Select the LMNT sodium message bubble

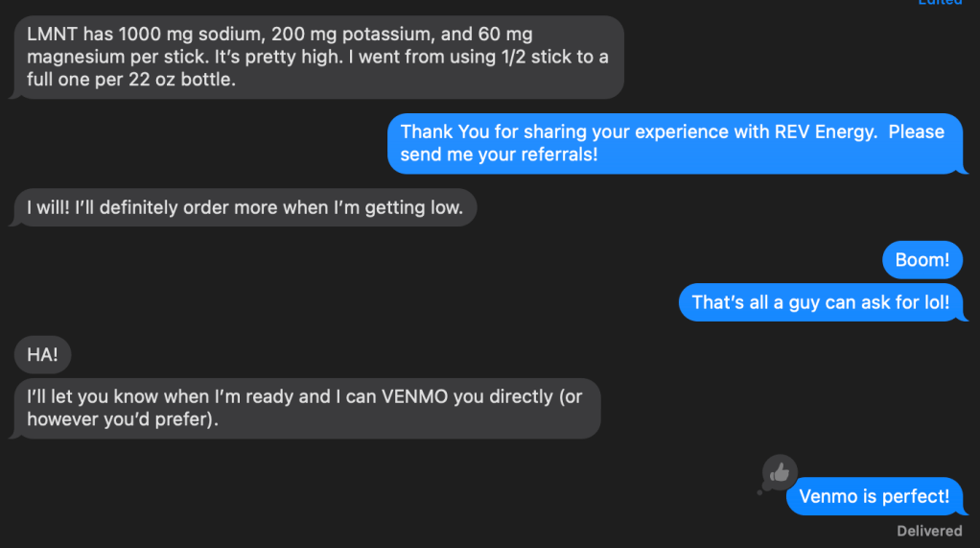[316, 58]
